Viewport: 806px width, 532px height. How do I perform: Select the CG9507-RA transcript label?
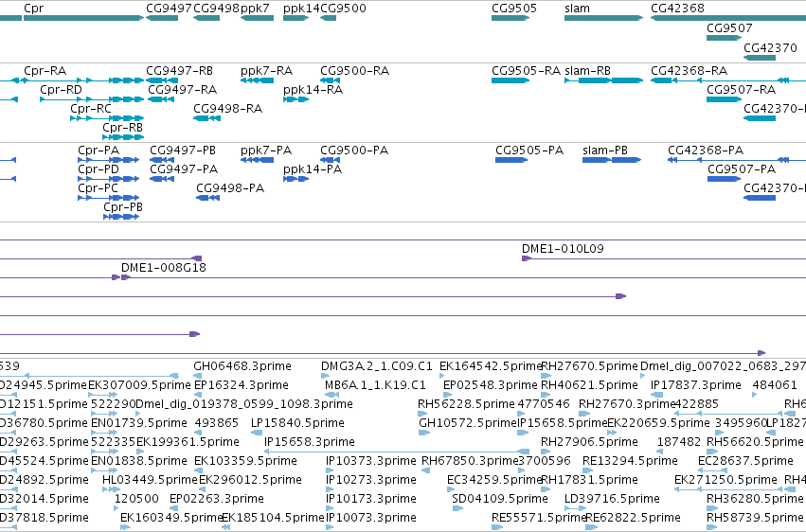point(742,90)
